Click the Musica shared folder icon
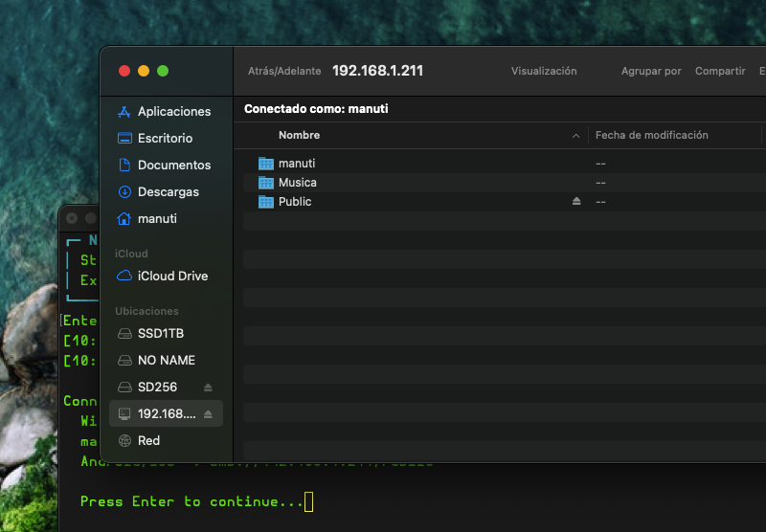This screenshot has width=766, height=532. point(266,183)
